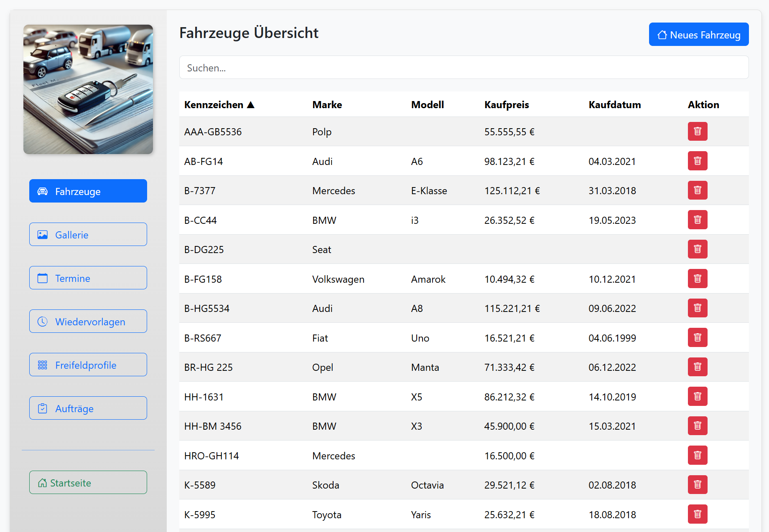Open Wiedervorlagen from the sidebar
The image size is (769, 532).
[x=88, y=322]
